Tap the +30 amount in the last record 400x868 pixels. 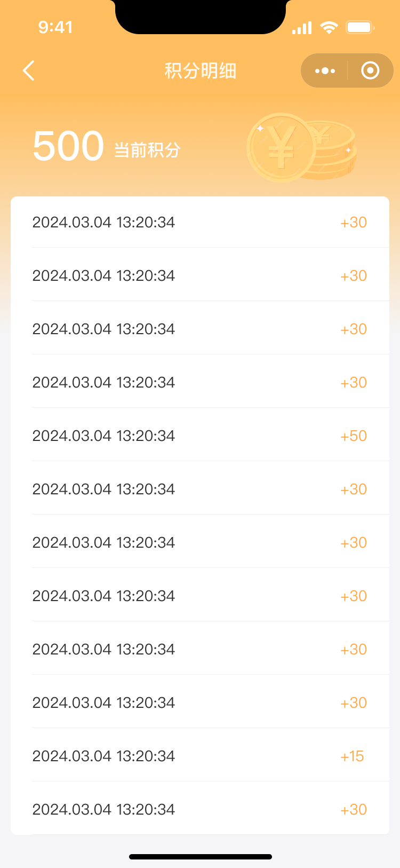pyautogui.click(x=354, y=809)
